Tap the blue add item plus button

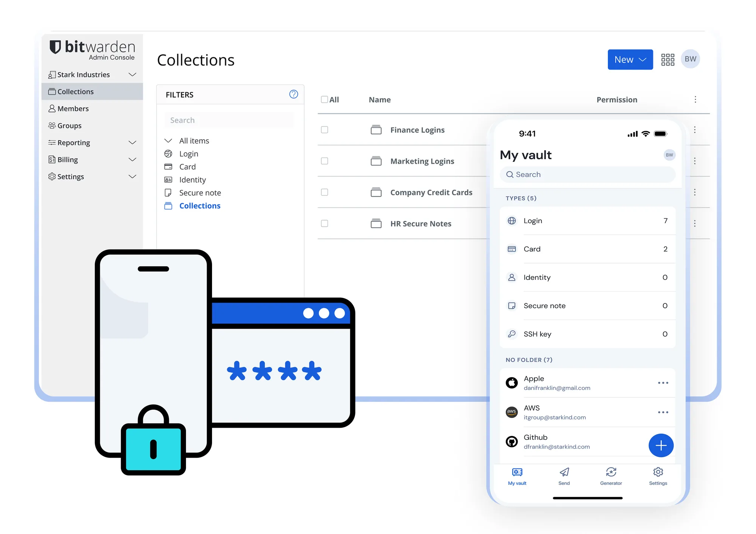coord(661,446)
